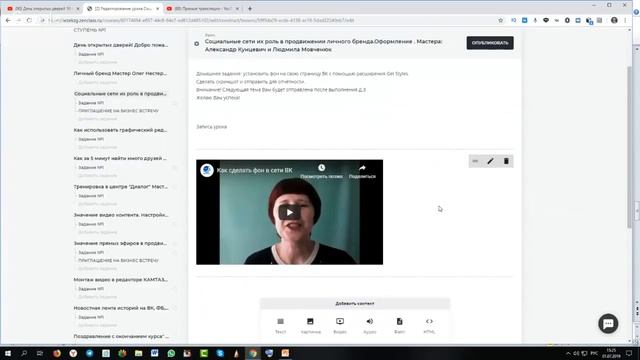Click the dark round '0' extension icon

[567, 20]
